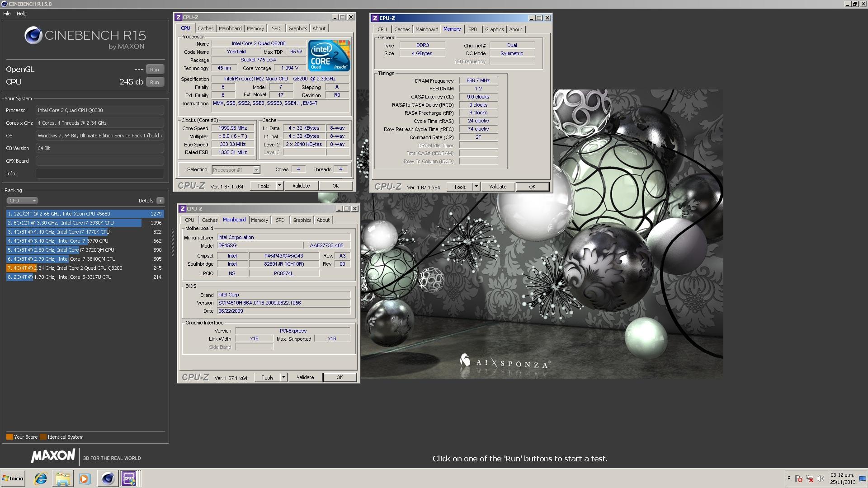Open Memory tab in Mainboard window
The width and height of the screenshot is (868, 488).
tap(259, 220)
